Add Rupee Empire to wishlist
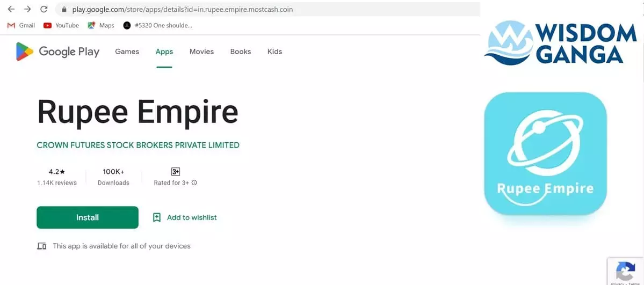 [184, 217]
